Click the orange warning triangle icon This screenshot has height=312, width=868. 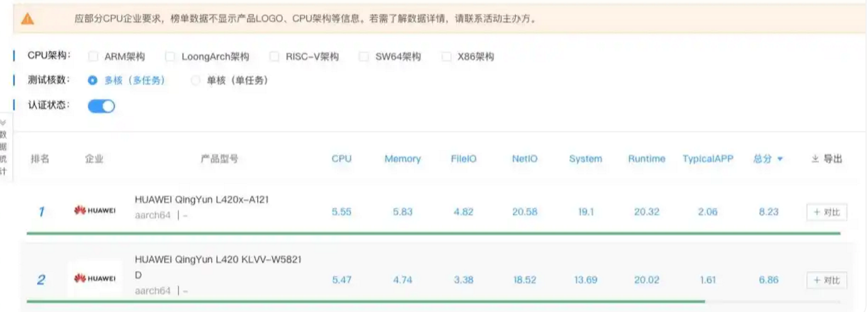pos(28,19)
